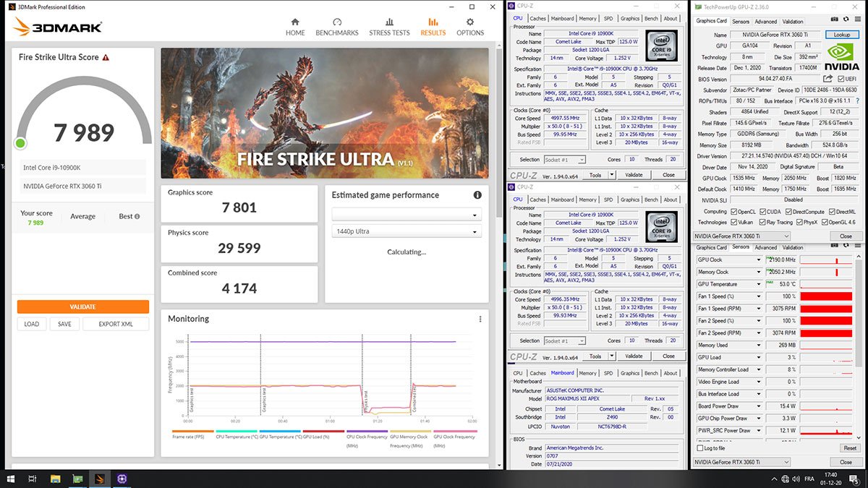This screenshot has height=488, width=868.
Task: Click the EXPORT XML button
Action: pyautogui.click(x=116, y=324)
